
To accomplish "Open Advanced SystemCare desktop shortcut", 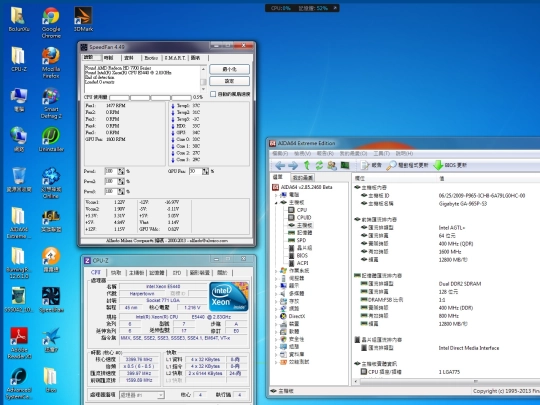I will (x=19, y=383).
